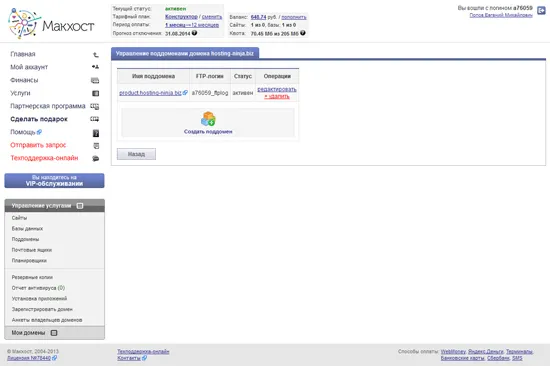
Task: Open Главная in the left menu
Action: (x=23, y=54)
